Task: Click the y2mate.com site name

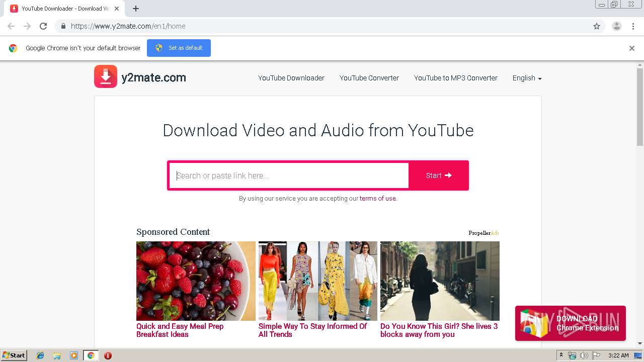Action: [x=154, y=77]
